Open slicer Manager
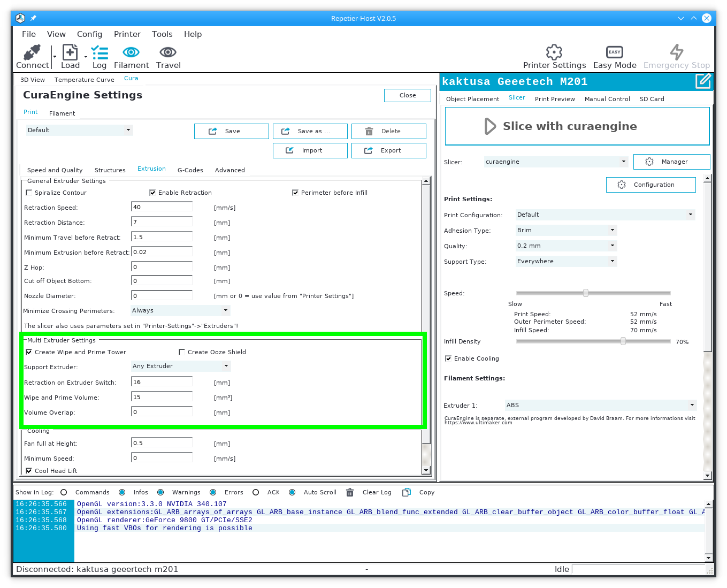727x588 pixels. (x=672, y=162)
